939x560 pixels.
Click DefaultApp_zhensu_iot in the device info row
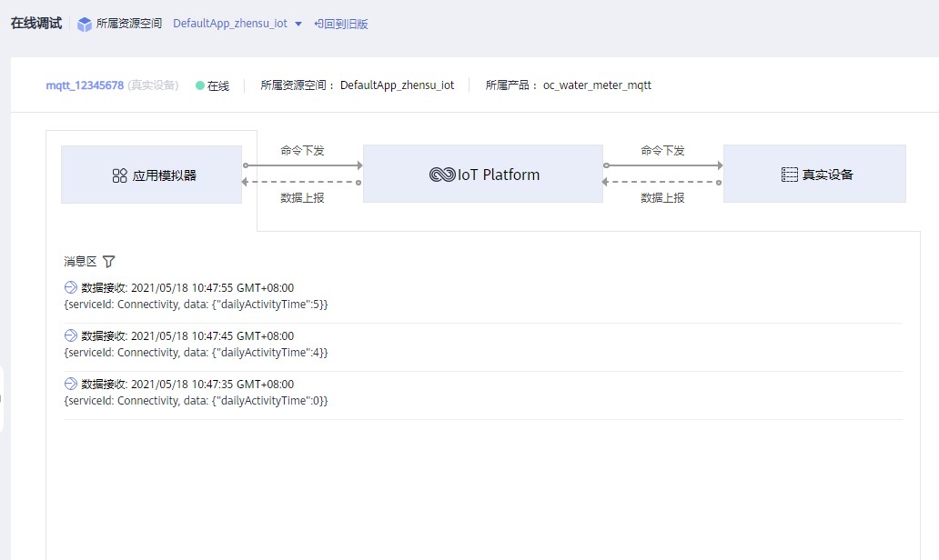(397, 85)
